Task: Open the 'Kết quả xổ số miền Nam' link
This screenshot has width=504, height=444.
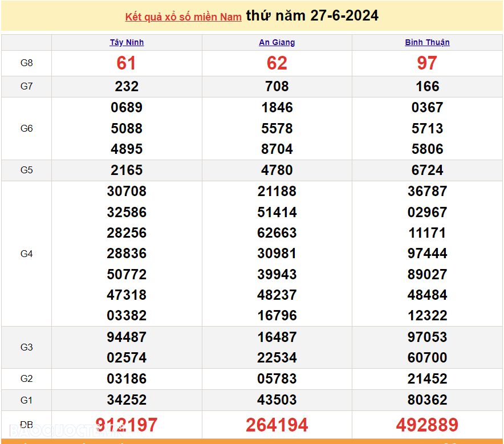Action: 183,17
